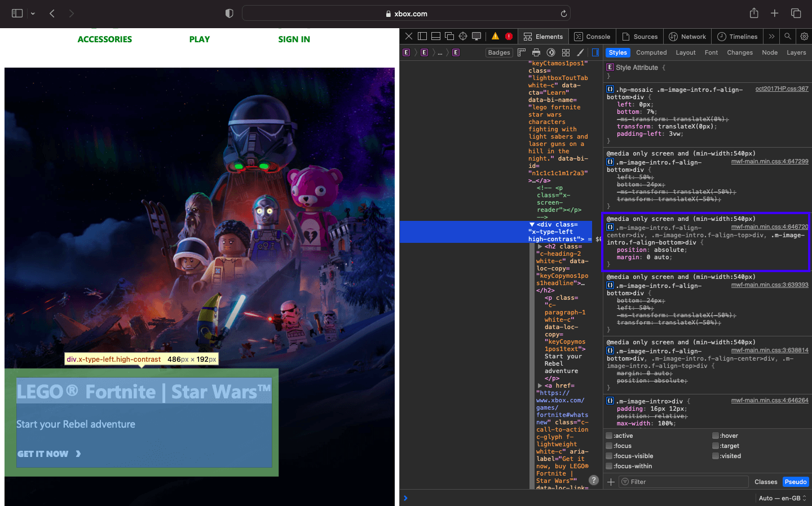Add new style rule plus button
The height and width of the screenshot is (506, 812).
click(x=611, y=482)
